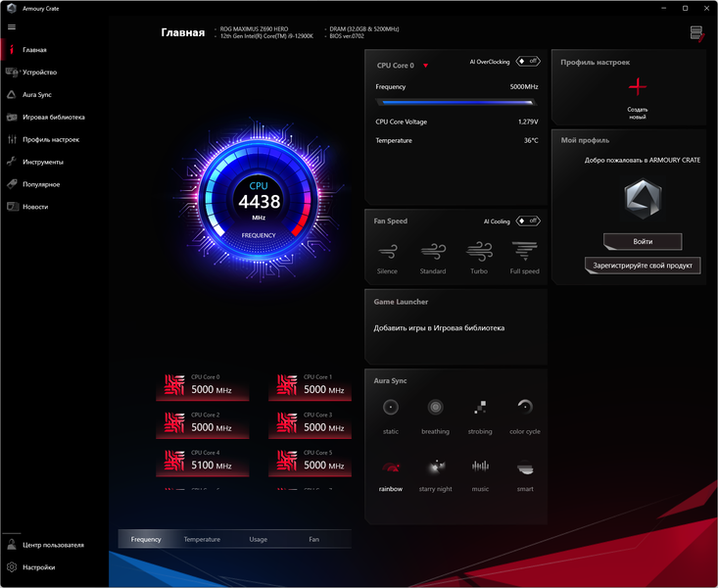Select Standard fan speed mode
This screenshot has height=588, width=718.
point(433,258)
